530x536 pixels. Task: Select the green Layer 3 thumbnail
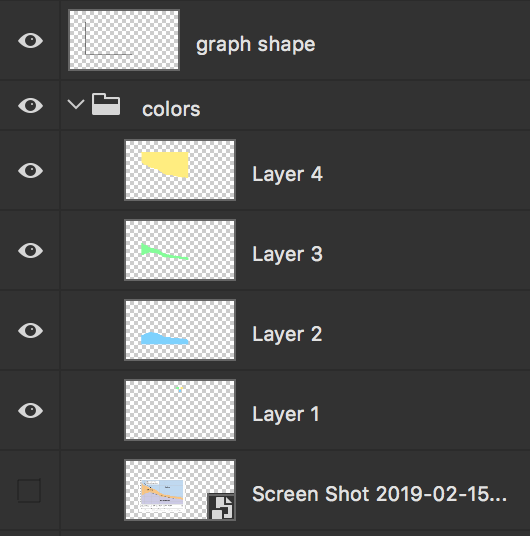pyautogui.click(x=180, y=250)
